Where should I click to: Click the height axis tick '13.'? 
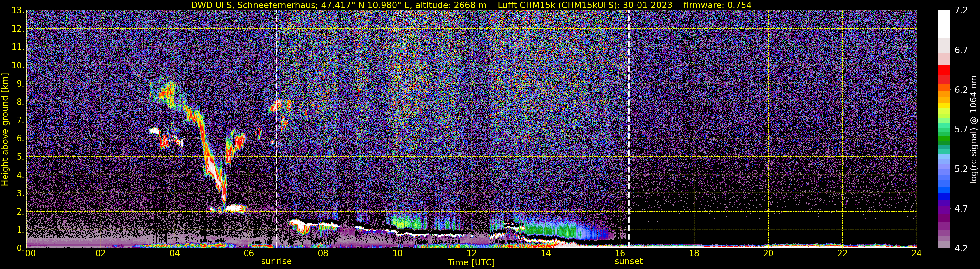(x=18, y=11)
